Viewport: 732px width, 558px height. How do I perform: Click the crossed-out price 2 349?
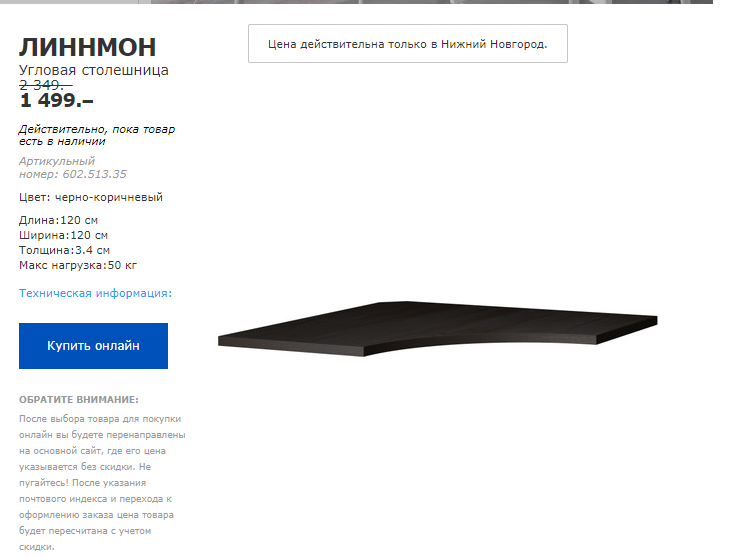tap(45, 85)
